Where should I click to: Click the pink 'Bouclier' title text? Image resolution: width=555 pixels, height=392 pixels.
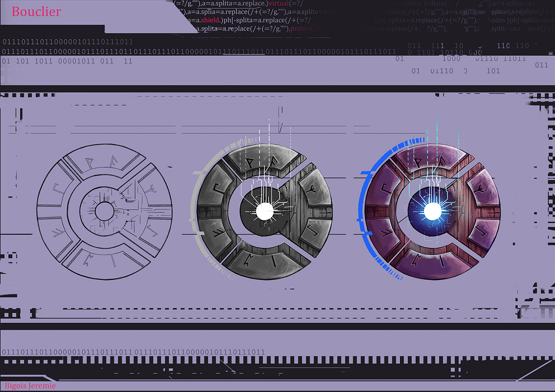36,12
